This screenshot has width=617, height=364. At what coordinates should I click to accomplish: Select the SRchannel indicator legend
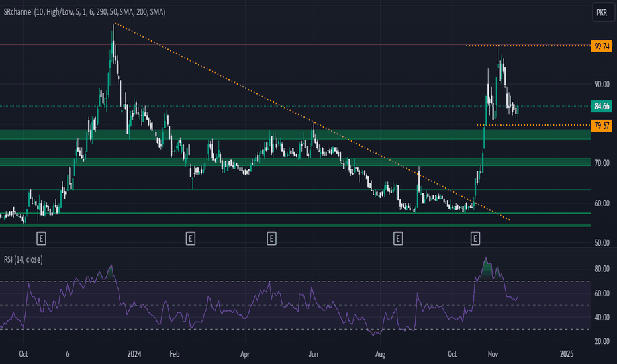pos(84,12)
